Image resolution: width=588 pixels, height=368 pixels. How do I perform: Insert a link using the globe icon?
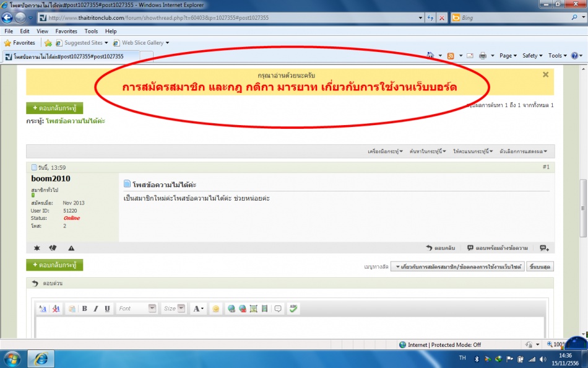point(231,309)
